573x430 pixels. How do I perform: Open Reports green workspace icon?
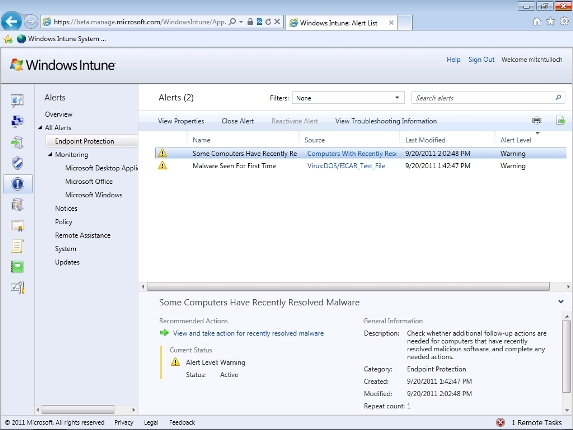(x=17, y=267)
